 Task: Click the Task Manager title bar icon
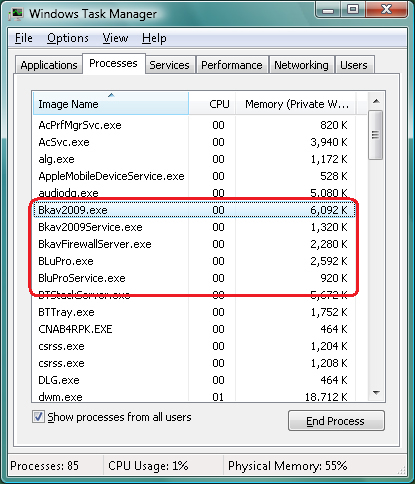[17, 14]
